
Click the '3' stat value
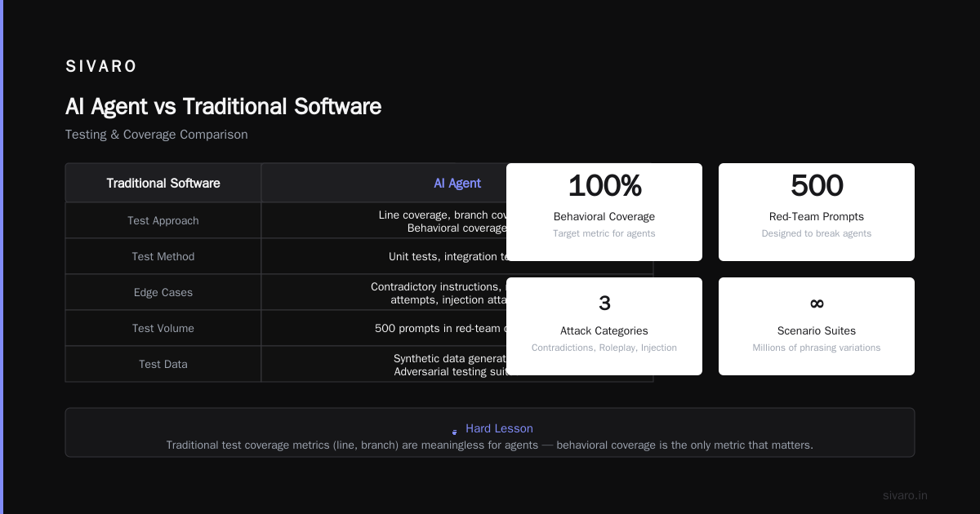(x=604, y=304)
